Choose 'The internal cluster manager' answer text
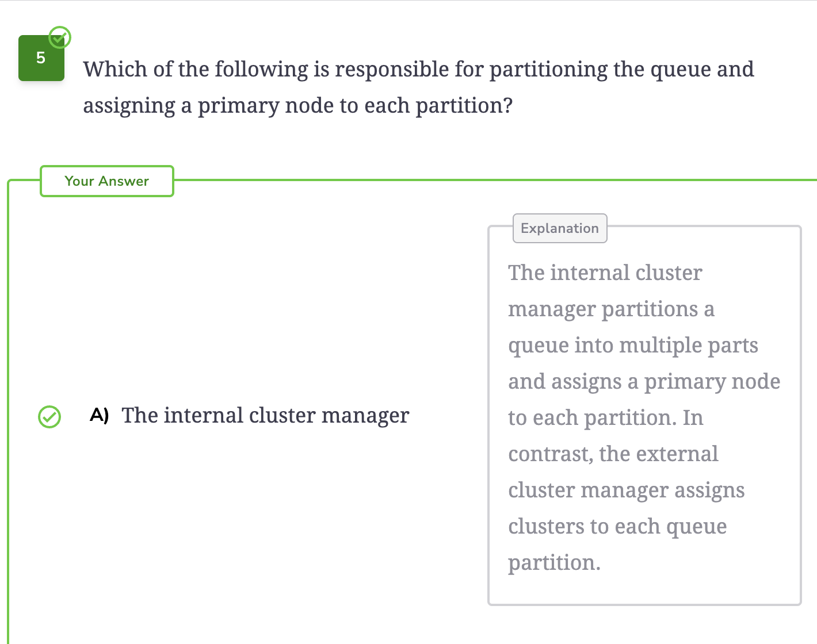Viewport: 817px width, 644px height. [265, 415]
